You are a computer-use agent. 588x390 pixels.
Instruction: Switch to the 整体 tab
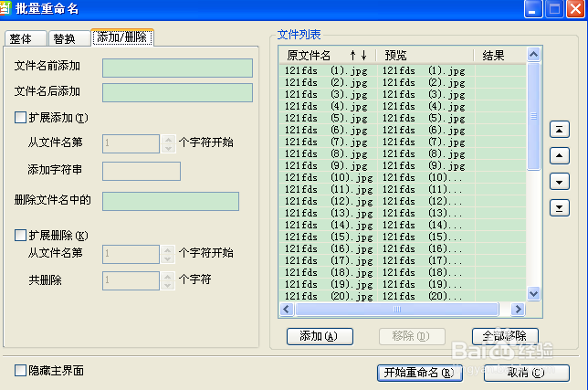pos(26,38)
